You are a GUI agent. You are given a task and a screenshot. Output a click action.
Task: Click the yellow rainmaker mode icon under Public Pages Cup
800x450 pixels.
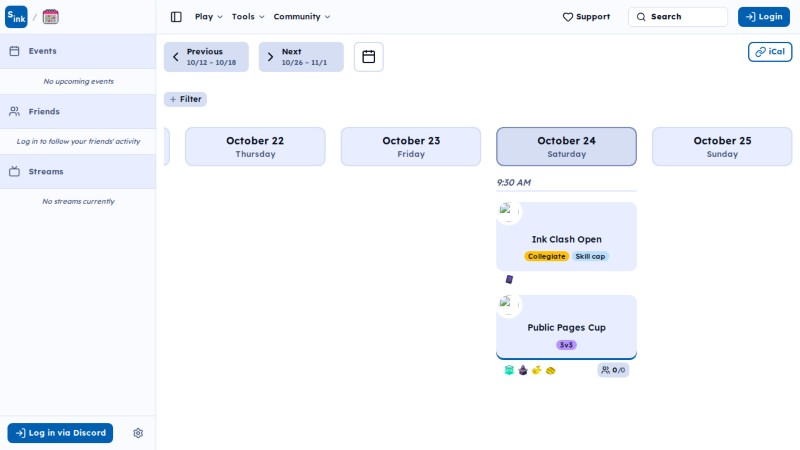[x=537, y=370]
